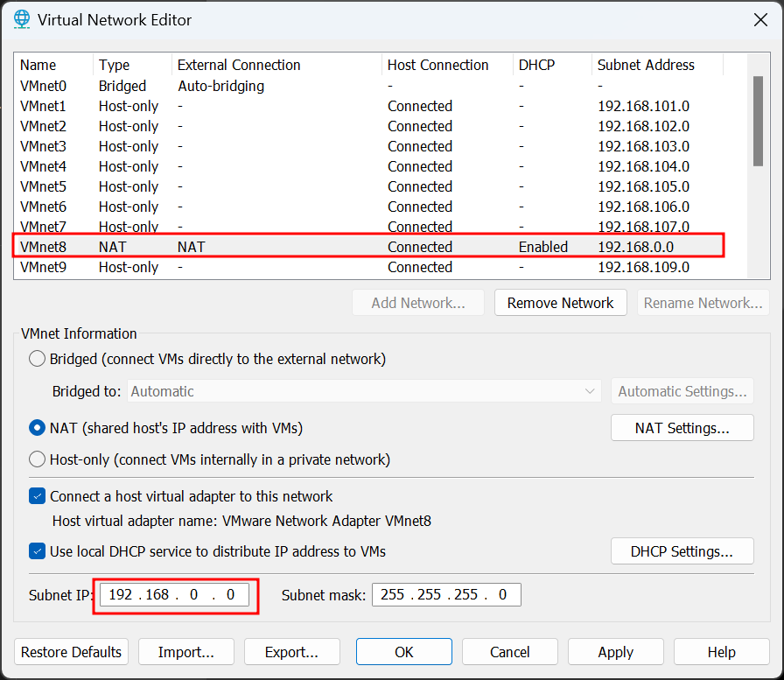Screen dimensions: 784x680
Task: Open NAT Settings
Action: click(x=682, y=428)
